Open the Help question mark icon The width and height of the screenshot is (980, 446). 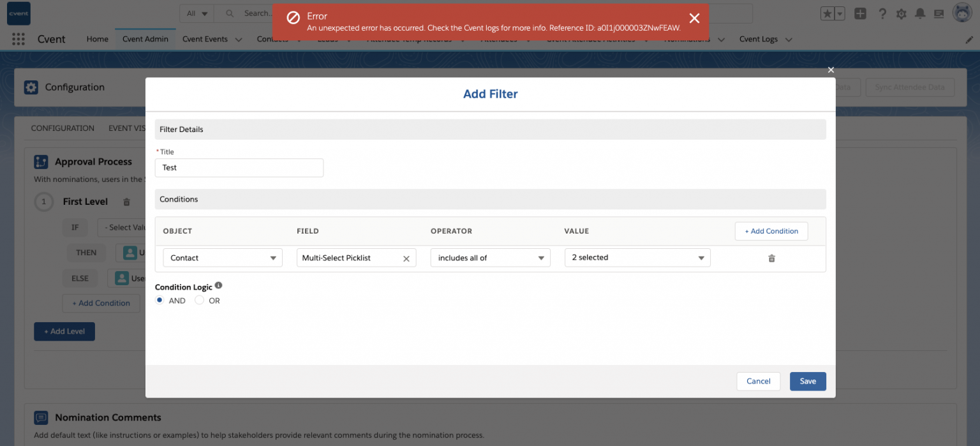click(882, 13)
